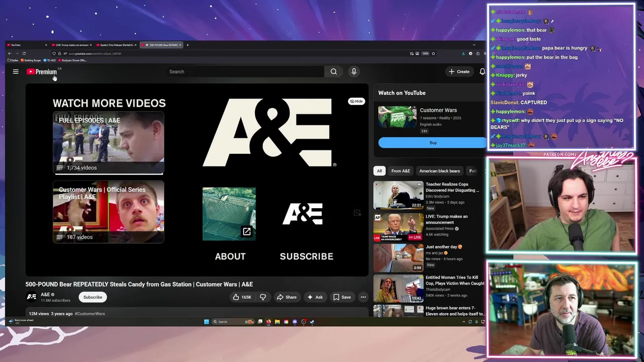Select the From A&E filter chip
This screenshot has width=644, height=362.
400,171
